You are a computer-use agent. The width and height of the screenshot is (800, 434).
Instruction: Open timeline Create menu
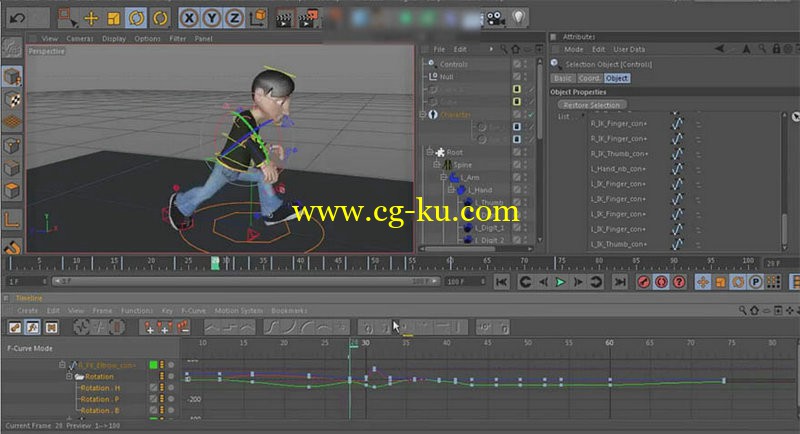pyautogui.click(x=28, y=311)
